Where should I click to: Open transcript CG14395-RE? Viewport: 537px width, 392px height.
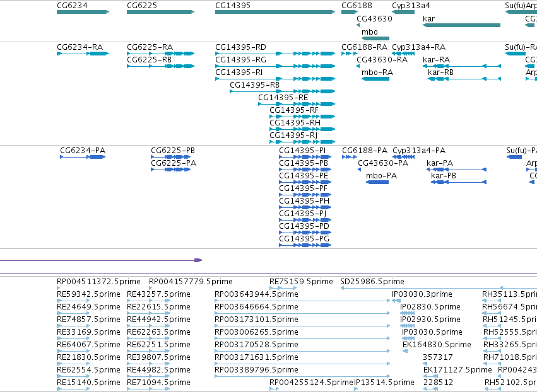click(x=283, y=98)
